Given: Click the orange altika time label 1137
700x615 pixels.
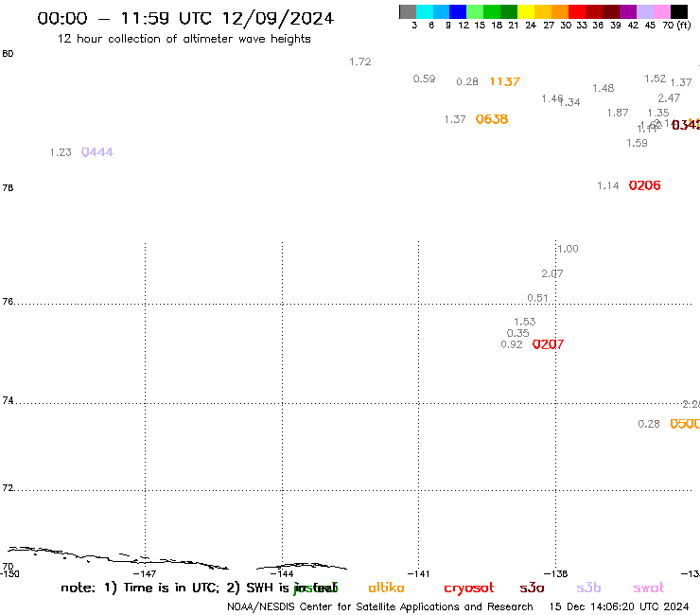Looking at the screenshot, I should point(505,81).
